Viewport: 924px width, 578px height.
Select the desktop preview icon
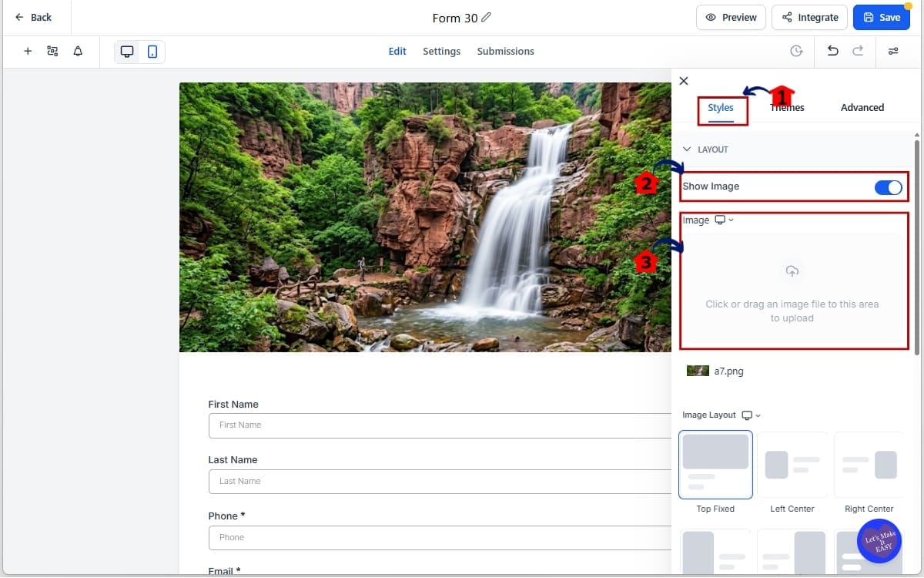126,51
